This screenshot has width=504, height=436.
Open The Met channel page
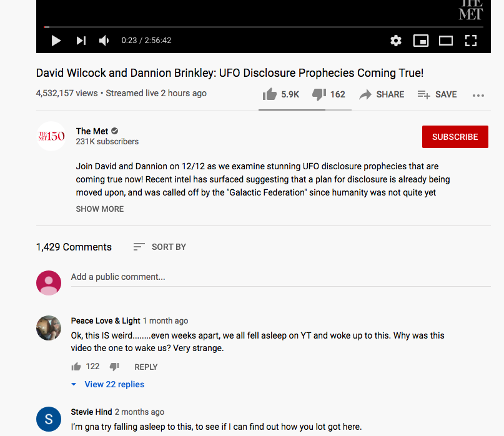point(92,131)
